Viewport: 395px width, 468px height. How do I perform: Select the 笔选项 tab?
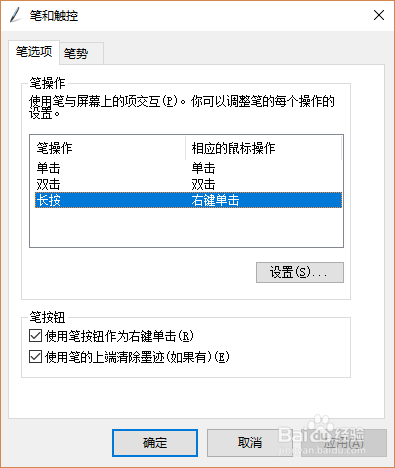coord(34,52)
